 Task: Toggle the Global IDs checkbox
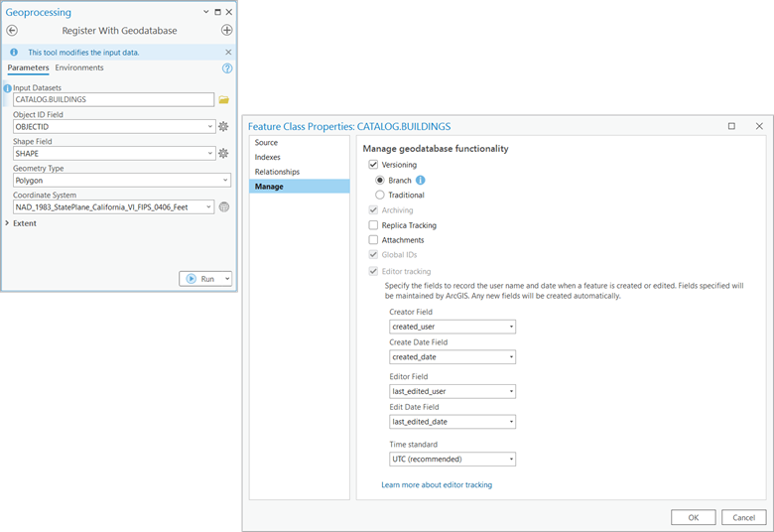373,255
